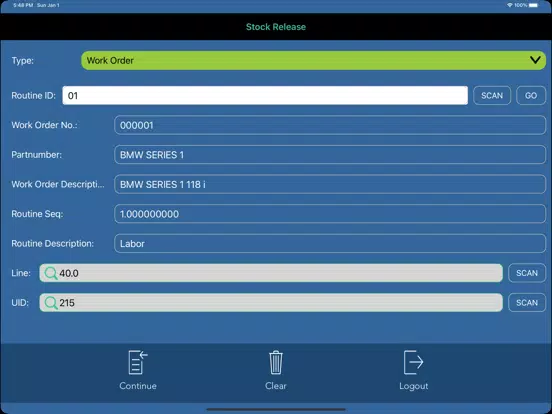Viewport: 552px width, 414px height.
Task: Select the Line field showing 40.0
Action: (271, 273)
